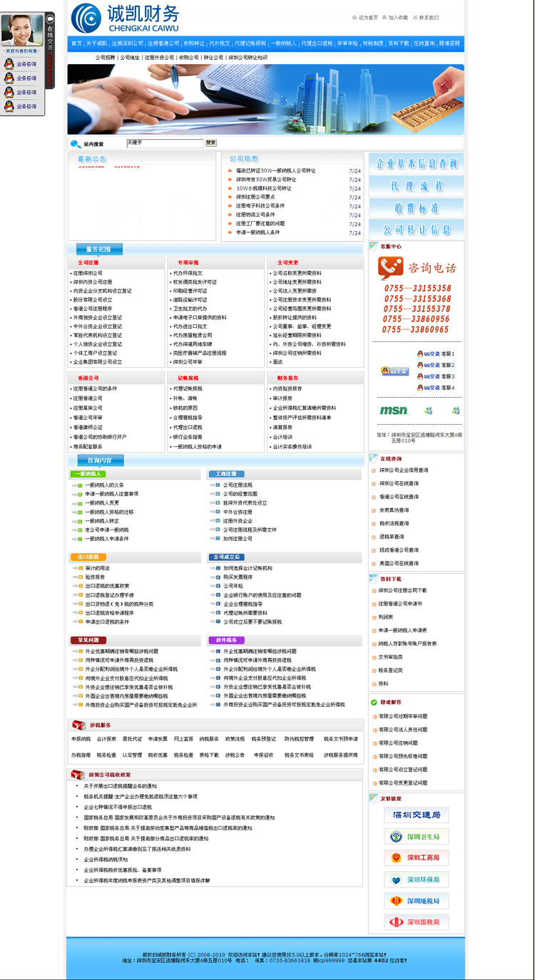Click the QQ penguin icon beside 客服3
535x980 pixels.
tap(420, 376)
